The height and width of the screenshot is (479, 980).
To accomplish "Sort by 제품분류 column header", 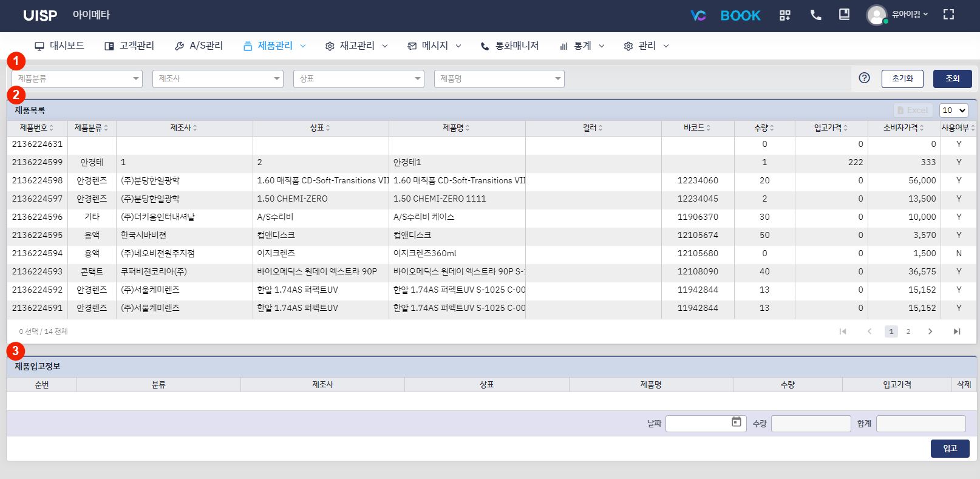I will click(x=92, y=128).
